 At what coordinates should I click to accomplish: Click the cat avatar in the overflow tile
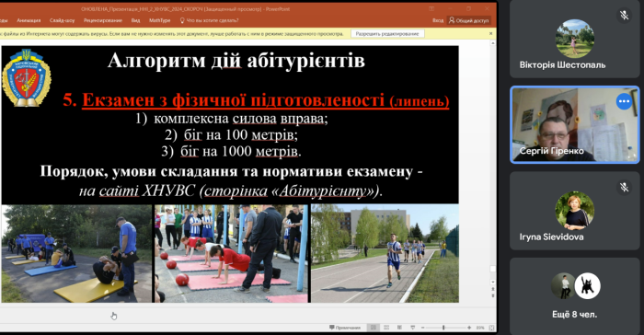coord(587,286)
